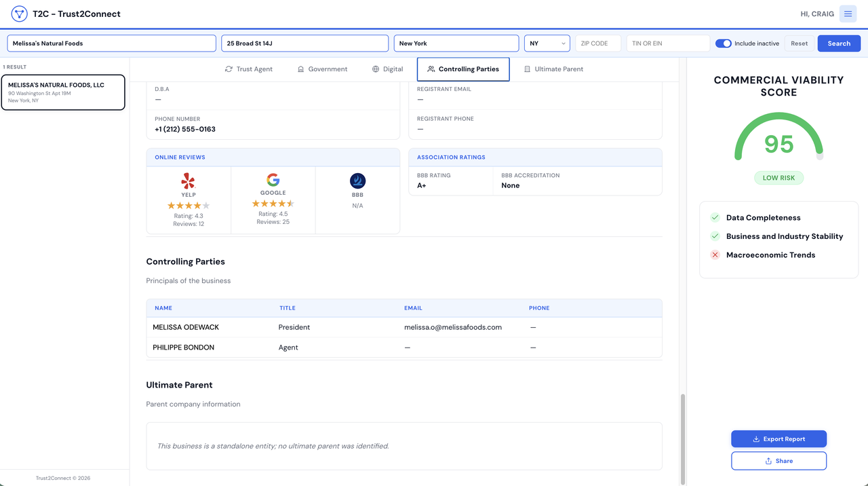This screenshot has width=868, height=486.
Task: Click the 1 RESULT label
Action: (15, 67)
